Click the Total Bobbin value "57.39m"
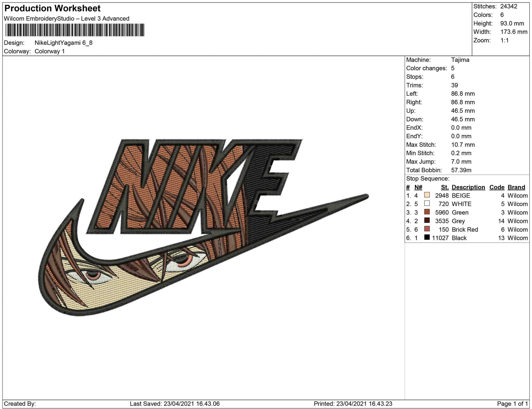 [461, 170]
